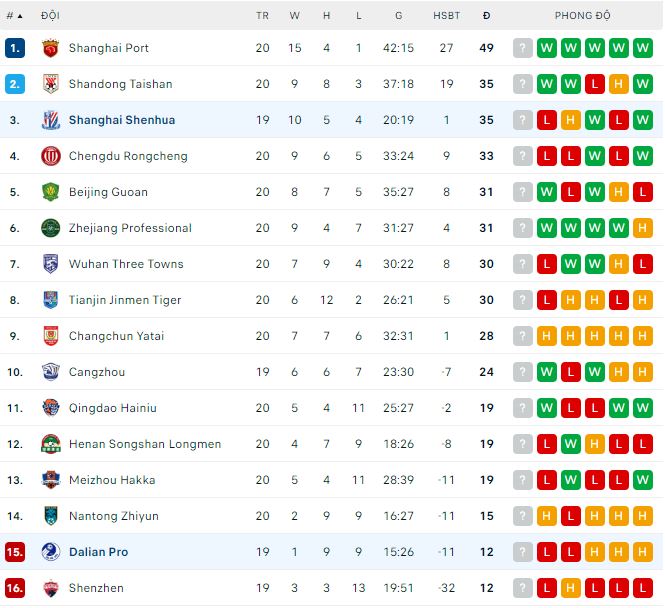Open the Wuhan Three Towns team page

pyautogui.click(x=126, y=264)
